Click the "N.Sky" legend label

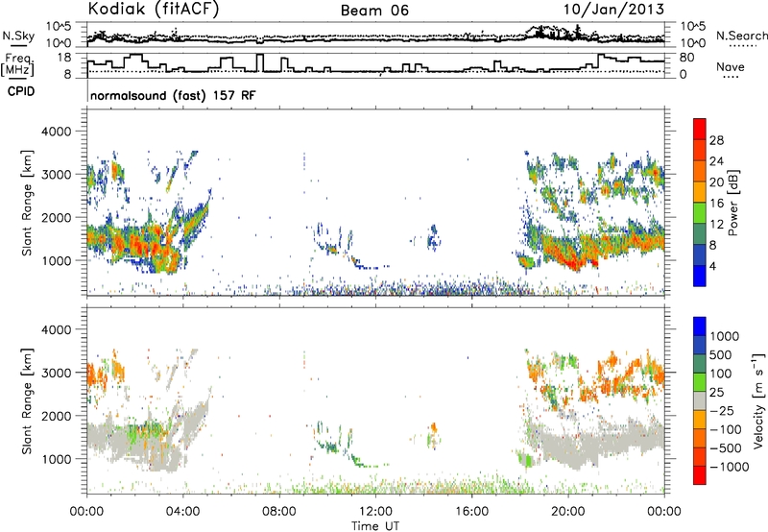pos(18,36)
